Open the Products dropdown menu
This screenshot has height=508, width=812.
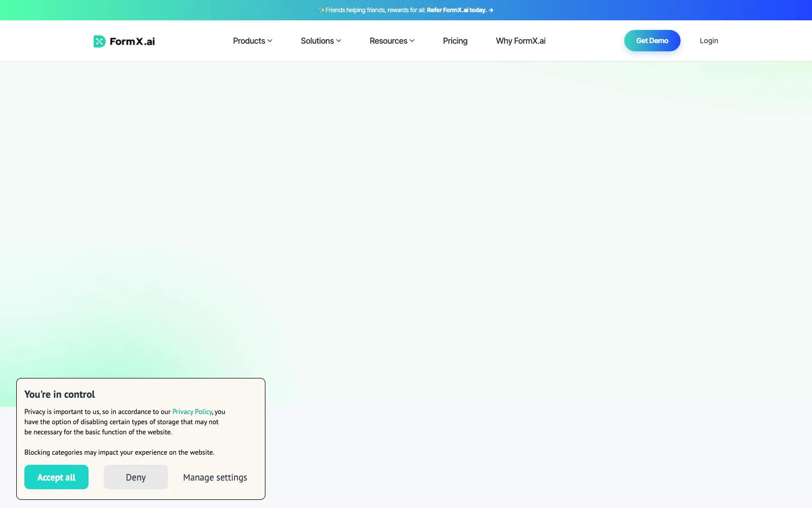(252, 41)
